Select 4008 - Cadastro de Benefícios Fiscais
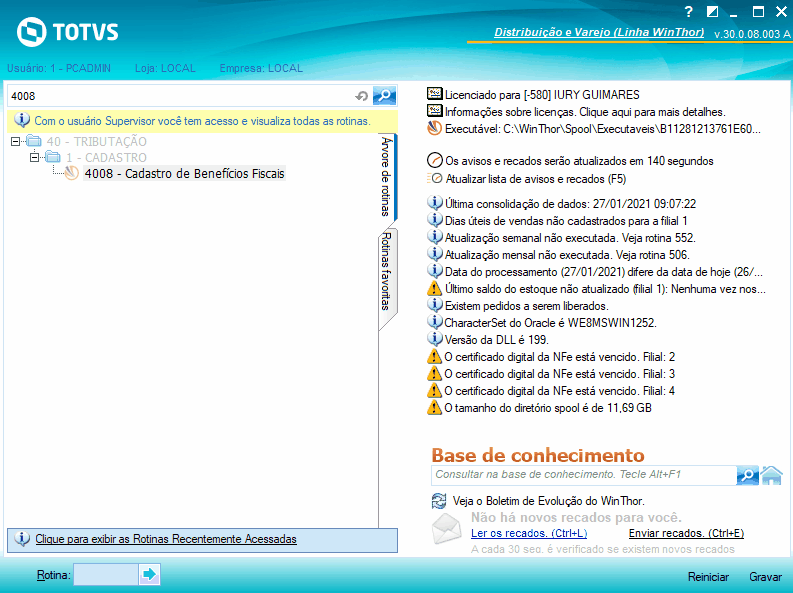This screenshot has height=593, width=793. pos(185,173)
